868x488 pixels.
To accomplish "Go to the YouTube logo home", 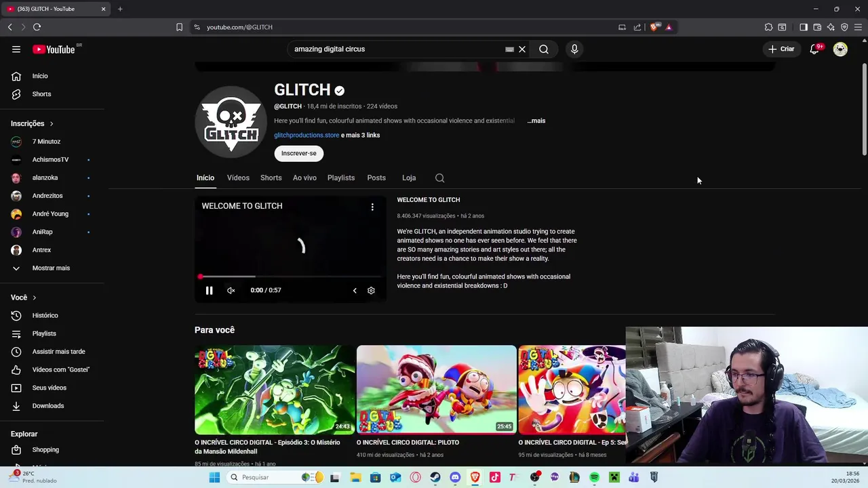I will point(54,49).
